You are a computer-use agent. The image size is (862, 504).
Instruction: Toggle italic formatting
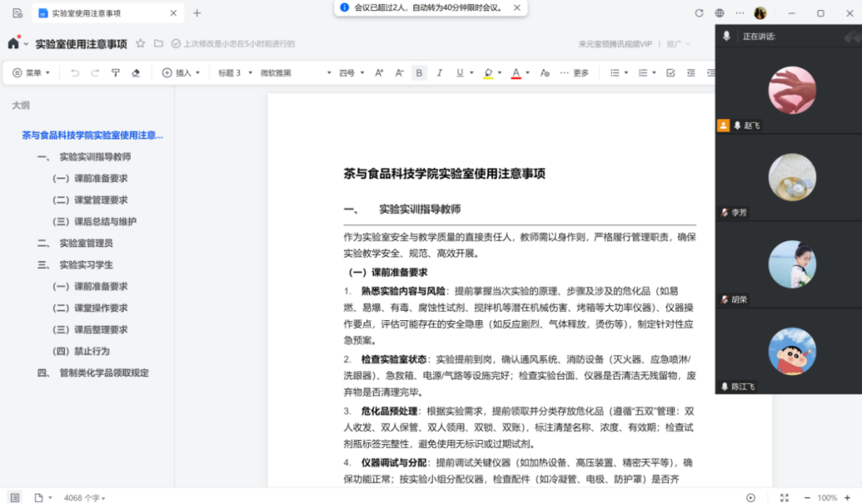439,73
